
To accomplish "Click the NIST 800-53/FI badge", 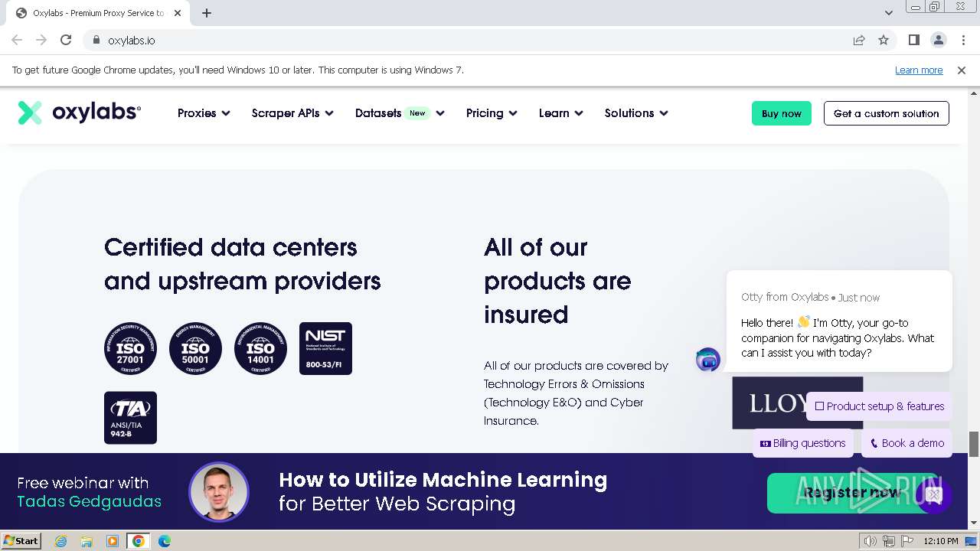I will (x=325, y=348).
